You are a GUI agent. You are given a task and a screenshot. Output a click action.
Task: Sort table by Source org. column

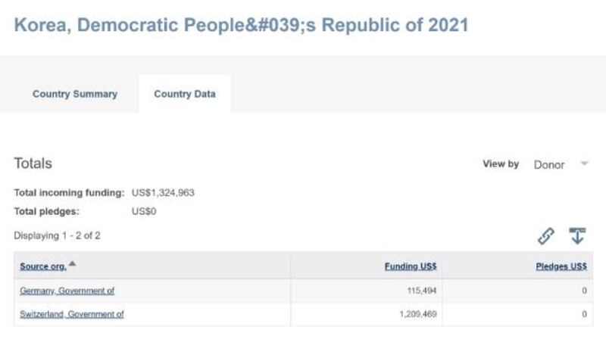coord(43,266)
